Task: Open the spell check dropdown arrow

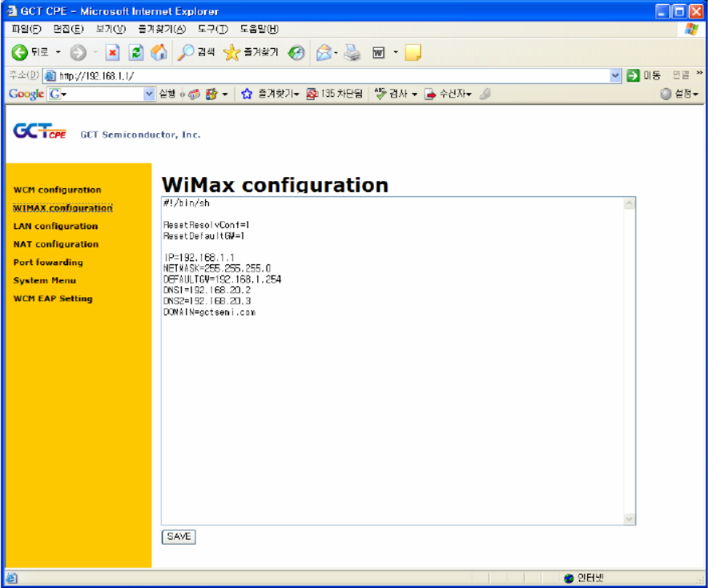Action: (414, 94)
